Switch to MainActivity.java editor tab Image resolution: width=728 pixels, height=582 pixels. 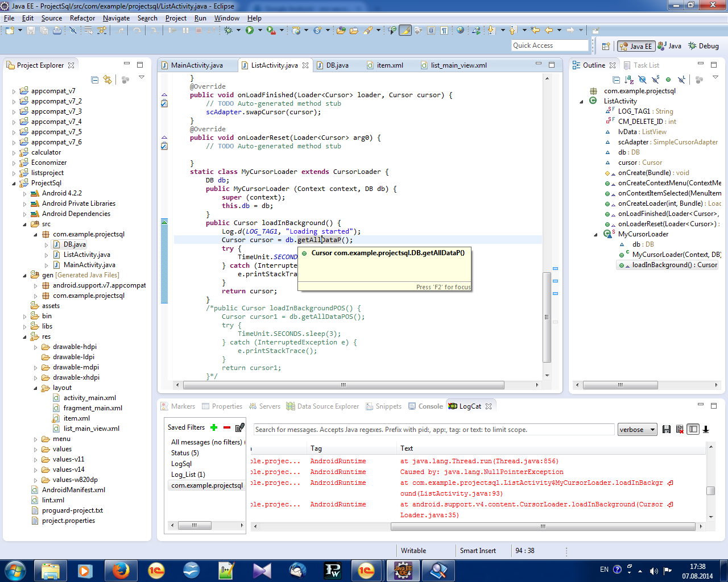tap(196, 65)
